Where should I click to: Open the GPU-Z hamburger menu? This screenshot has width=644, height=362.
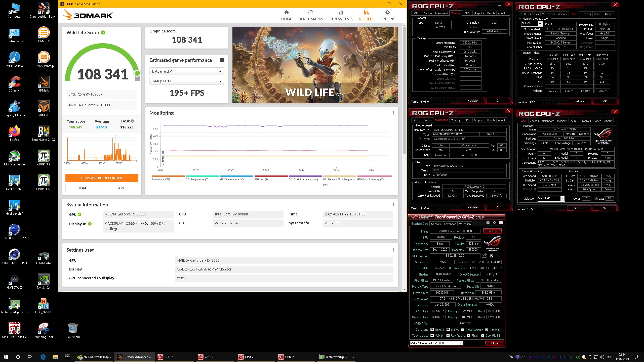501,223
